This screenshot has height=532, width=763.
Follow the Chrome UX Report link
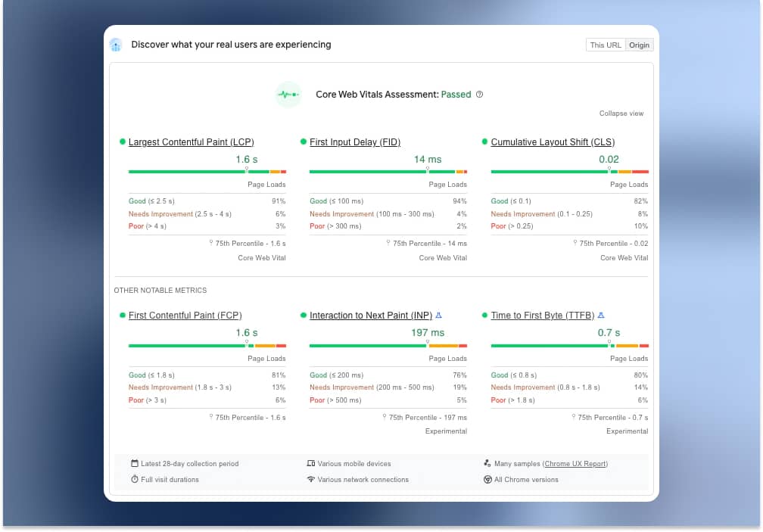pos(575,464)
